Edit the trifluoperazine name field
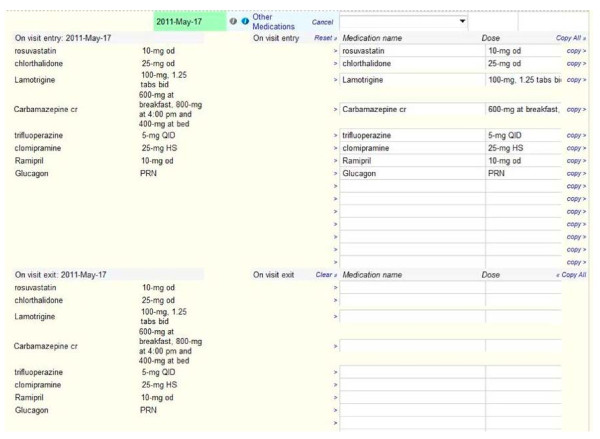600x439 pixels. 412,135
